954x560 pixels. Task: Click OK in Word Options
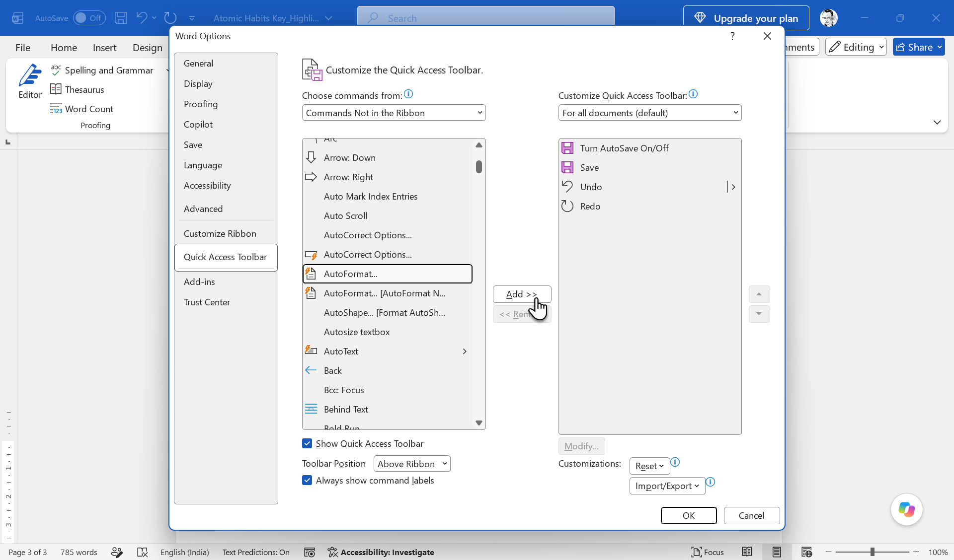[x=689, y=515]
